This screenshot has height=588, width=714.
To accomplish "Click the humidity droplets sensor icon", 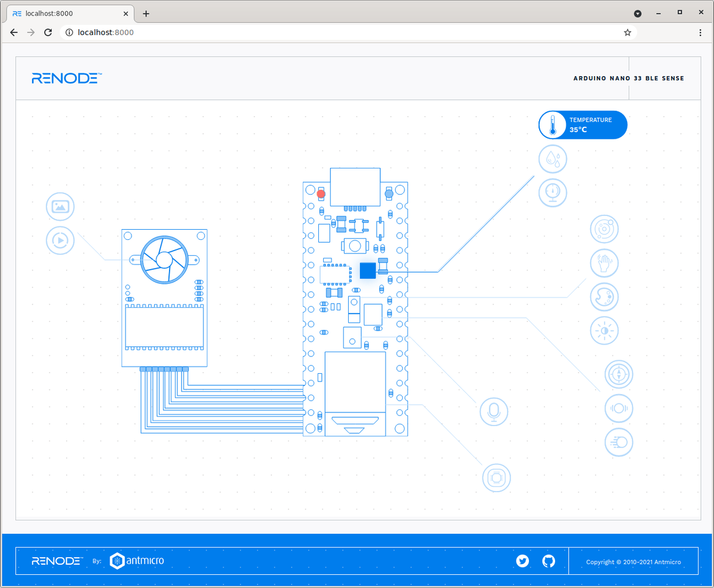I will coord(552,159).
